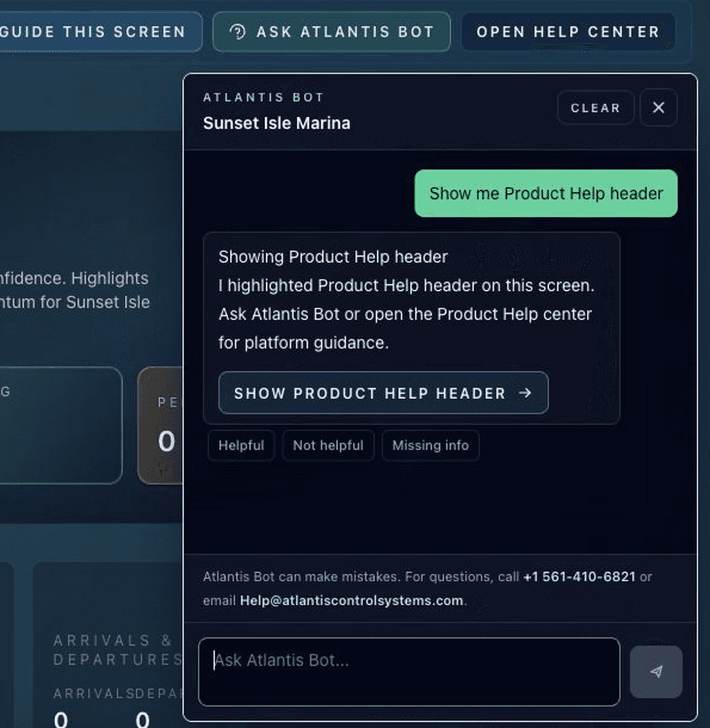Mark the response as Not helpful
Screen dimensions: 710x728
click(328, 445)
